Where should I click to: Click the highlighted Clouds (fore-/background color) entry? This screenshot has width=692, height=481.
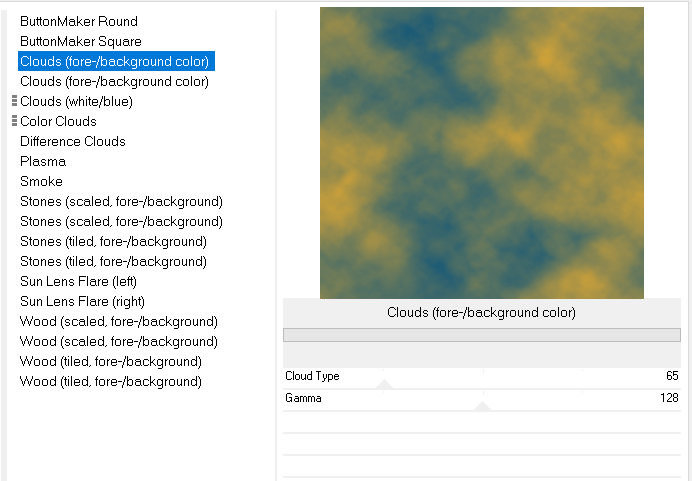click(115, 61)
